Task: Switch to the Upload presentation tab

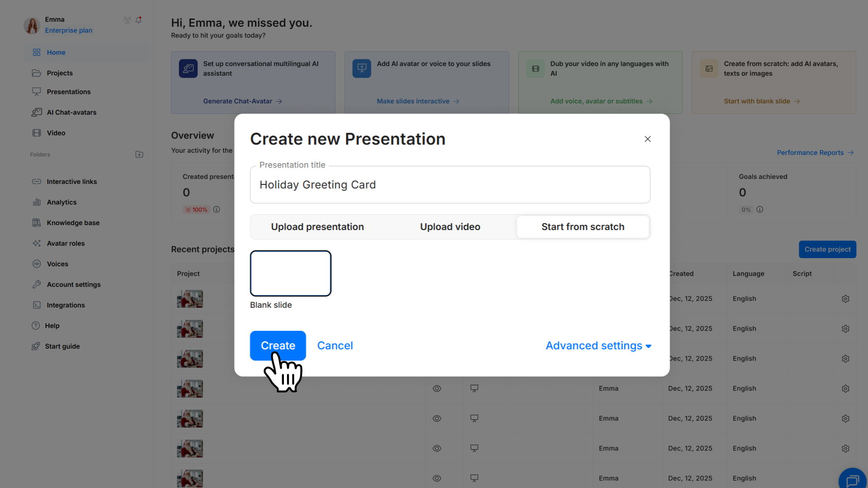Action: [x=317, y=227]
